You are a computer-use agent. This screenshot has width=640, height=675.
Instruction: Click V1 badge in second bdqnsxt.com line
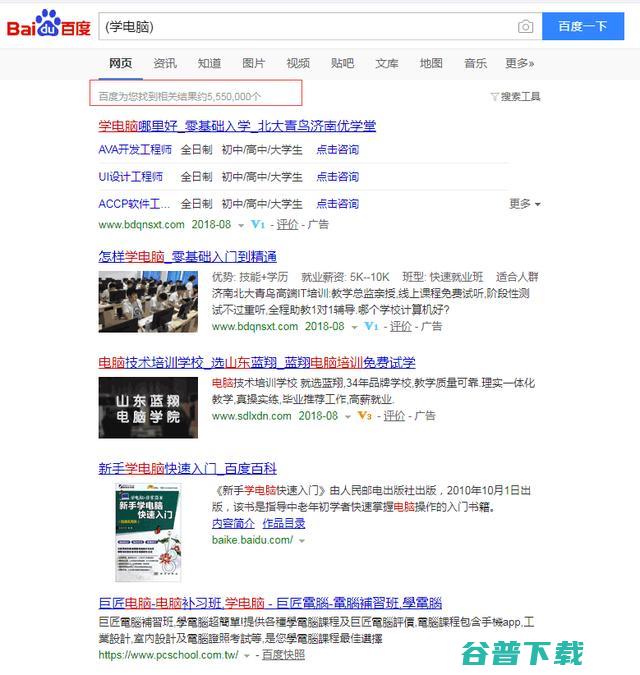371,326
